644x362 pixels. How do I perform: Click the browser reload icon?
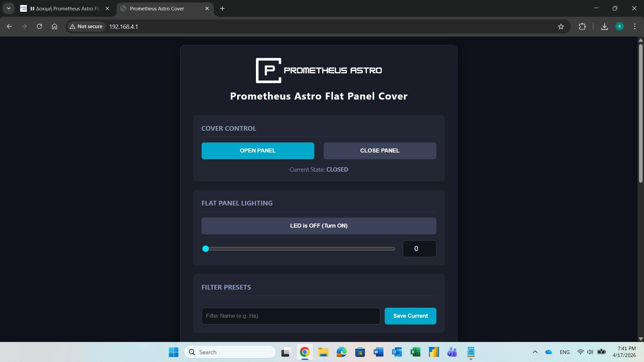[39, 26]
